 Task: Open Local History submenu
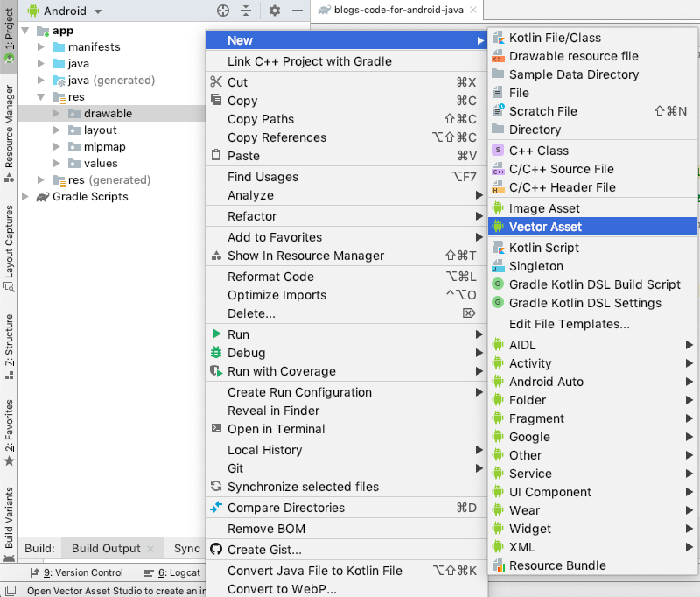click(346, 450)
